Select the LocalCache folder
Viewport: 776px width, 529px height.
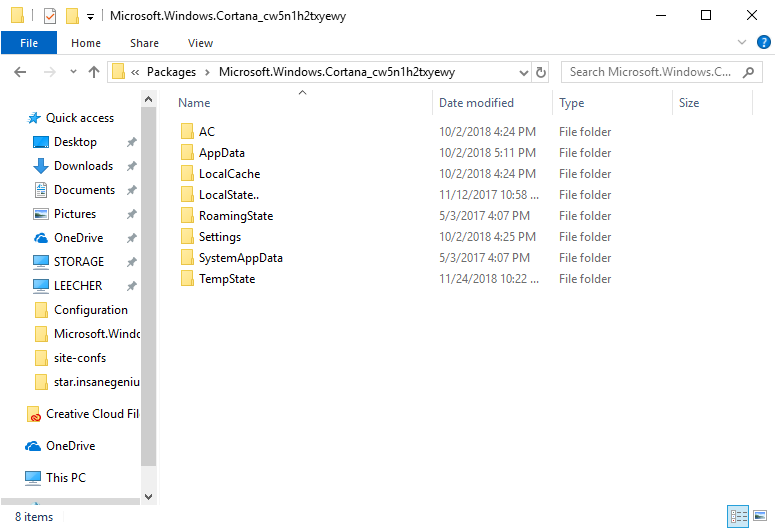pyautogui.click(x=229, y=174)
